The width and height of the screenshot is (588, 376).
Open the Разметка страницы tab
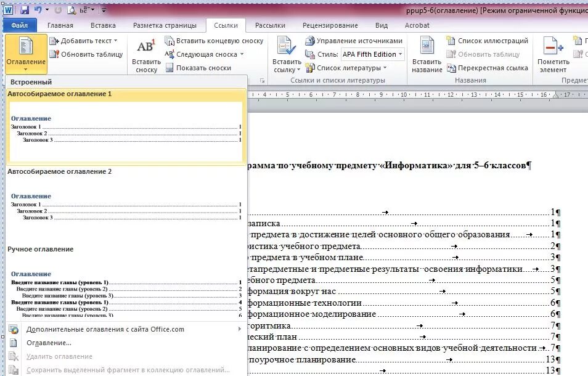click(x=165, y=25)
